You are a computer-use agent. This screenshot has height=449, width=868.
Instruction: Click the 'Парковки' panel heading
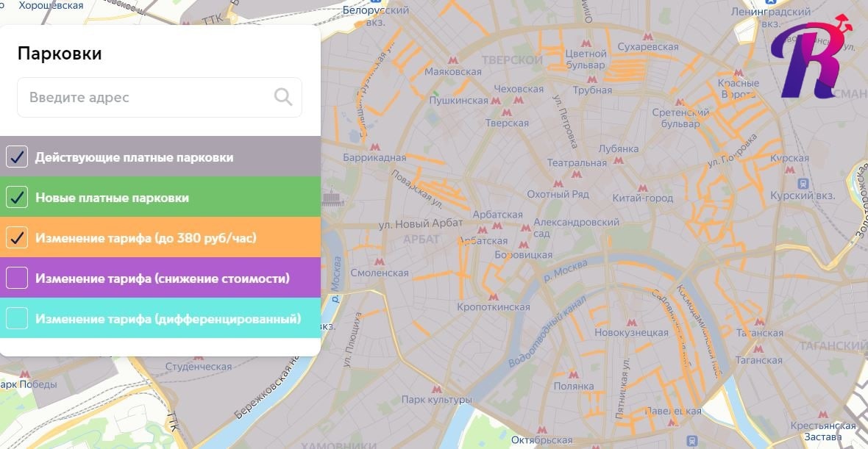point(60,54)
